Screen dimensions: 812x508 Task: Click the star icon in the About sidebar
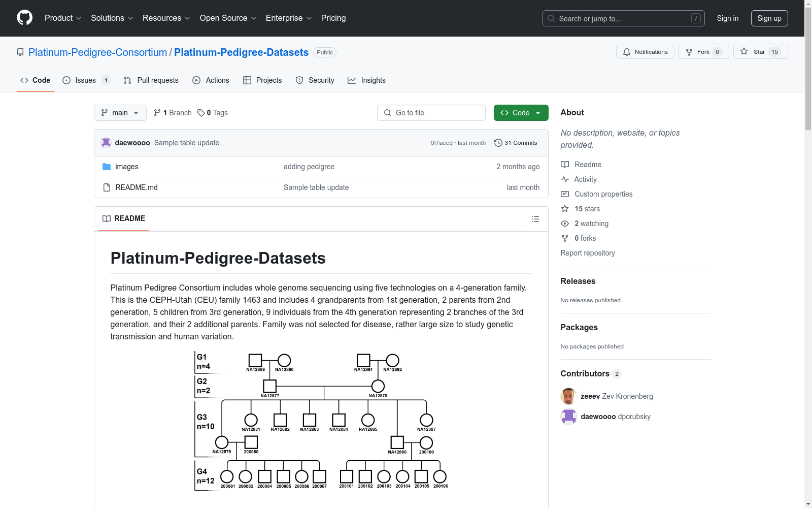click(565, 209)
